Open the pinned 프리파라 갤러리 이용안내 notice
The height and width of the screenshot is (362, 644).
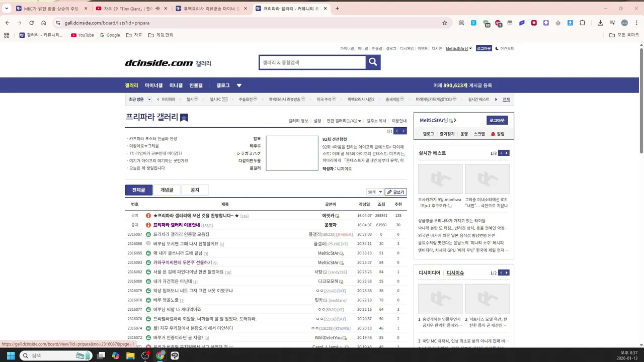click(x=177, y=225)
